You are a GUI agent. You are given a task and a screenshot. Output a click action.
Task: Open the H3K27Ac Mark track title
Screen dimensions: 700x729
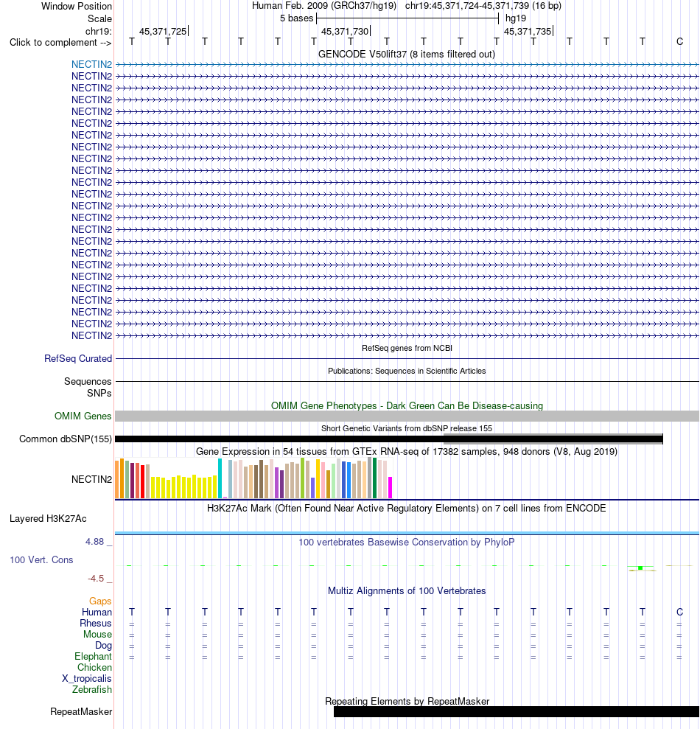407,508
